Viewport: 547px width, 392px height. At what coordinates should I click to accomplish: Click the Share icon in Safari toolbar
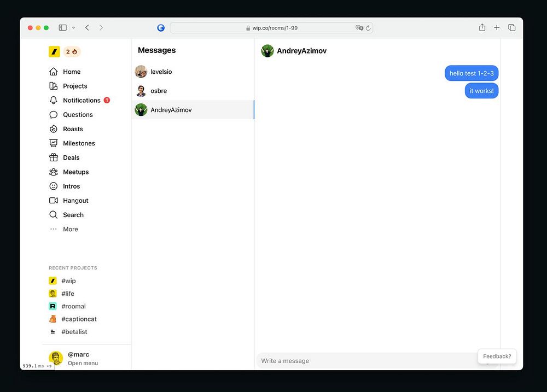pyautogui.click(x=482, y=27)
